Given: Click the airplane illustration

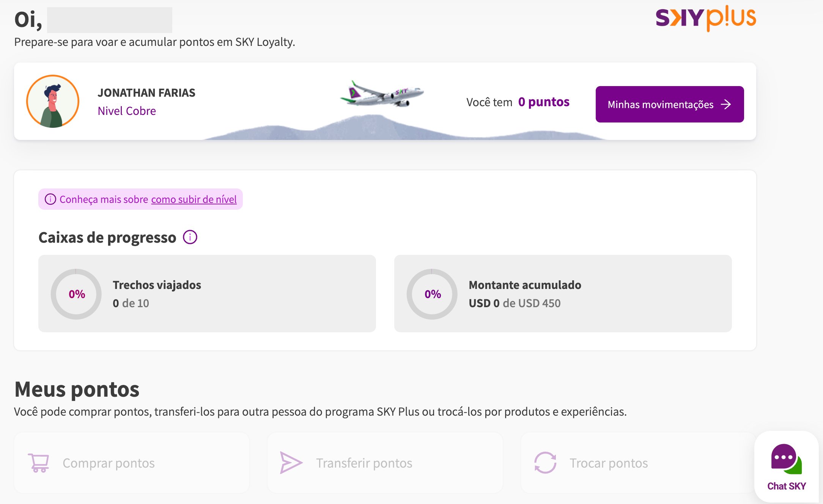Looking at the screenshot, I should coord(382,94).
